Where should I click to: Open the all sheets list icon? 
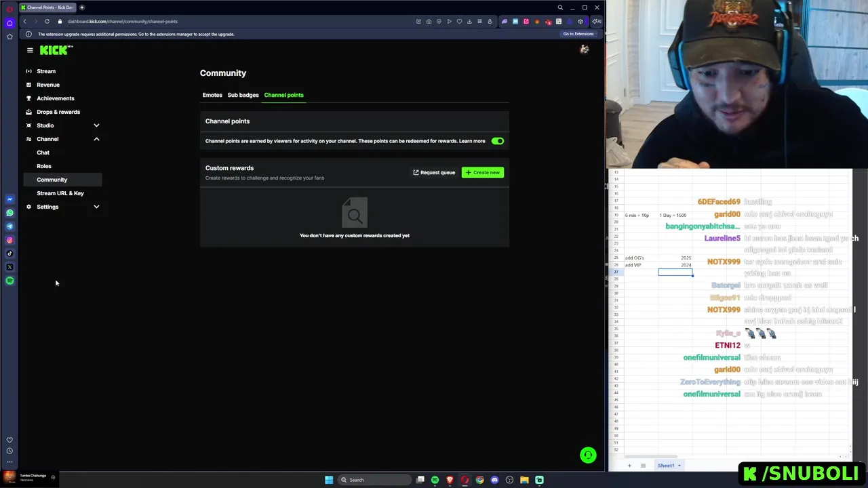pos(643,466)
